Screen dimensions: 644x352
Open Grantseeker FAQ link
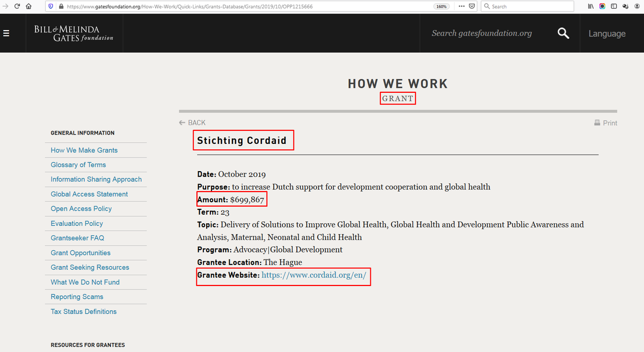pos(77,238)
